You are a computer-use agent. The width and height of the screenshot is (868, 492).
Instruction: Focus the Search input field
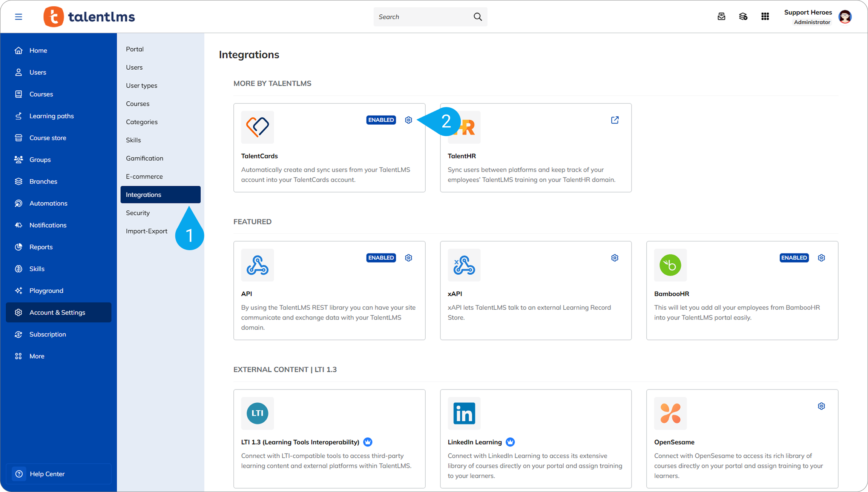[x=430, y=17]
